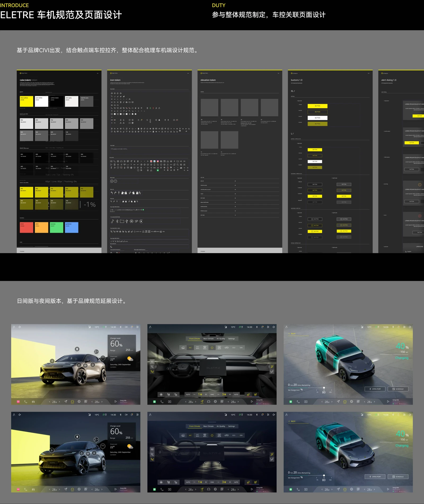This screenshot has width=424, height=504.
Task: Click the profile icon on daytime home screen
Action: (14, 327)
